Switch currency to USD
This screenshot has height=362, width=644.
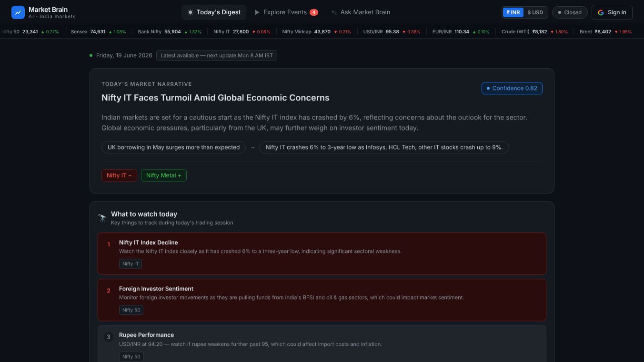point(535,12)
